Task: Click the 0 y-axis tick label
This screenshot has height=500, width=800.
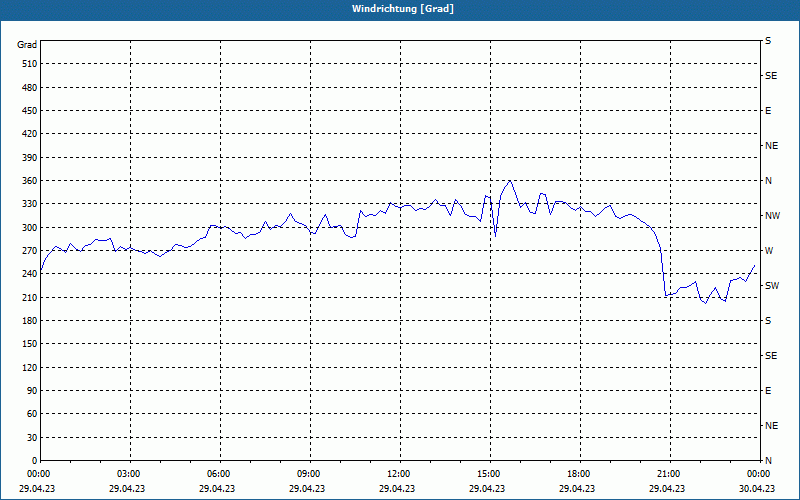Action: click(34, 461)
